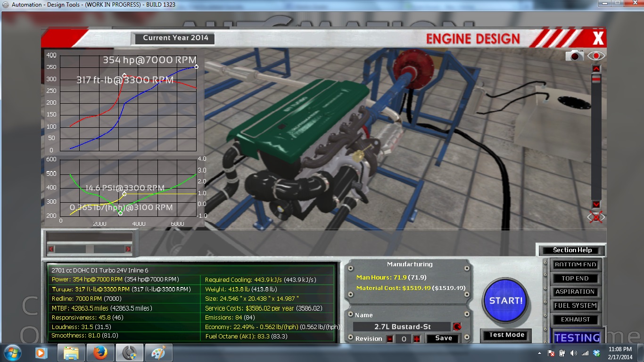Click the Service Costs stat row
Viewport: 644px width, 362px height.
tap(264, 308)
